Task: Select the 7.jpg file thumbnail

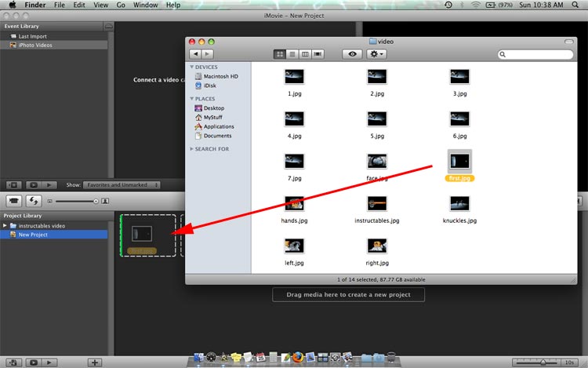Action: point(294,162)
